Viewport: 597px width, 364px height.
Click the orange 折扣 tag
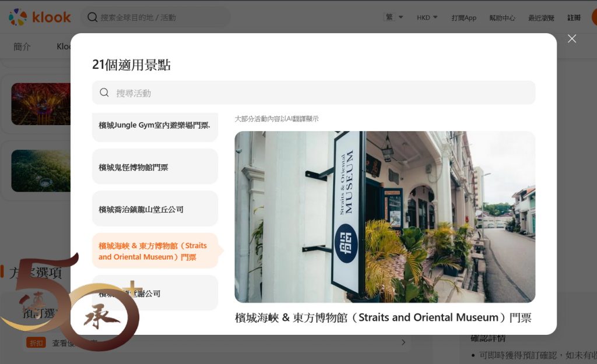pos(36,342)
